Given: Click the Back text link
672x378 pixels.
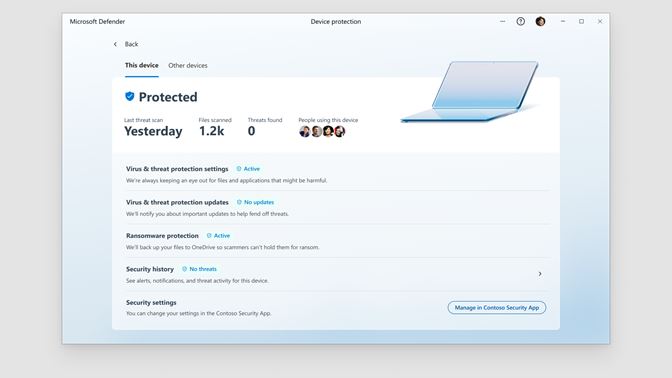Looking at the screenshot, I should coord(131,44).
